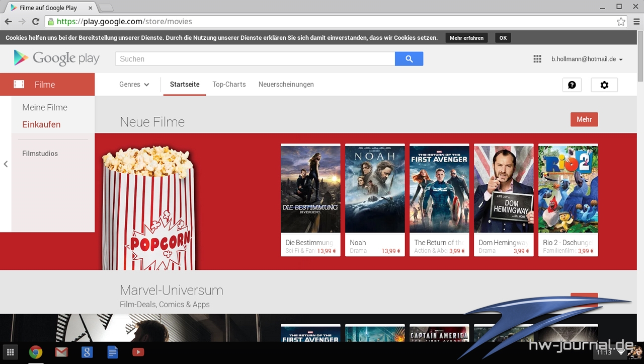Click the Noah title text
The height and width of the screenshot is (364, 644).
358,242
